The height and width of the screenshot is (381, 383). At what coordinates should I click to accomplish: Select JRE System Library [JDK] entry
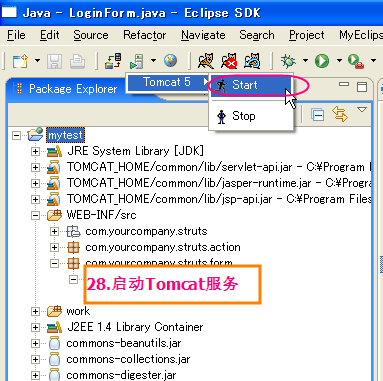point(135,151)
